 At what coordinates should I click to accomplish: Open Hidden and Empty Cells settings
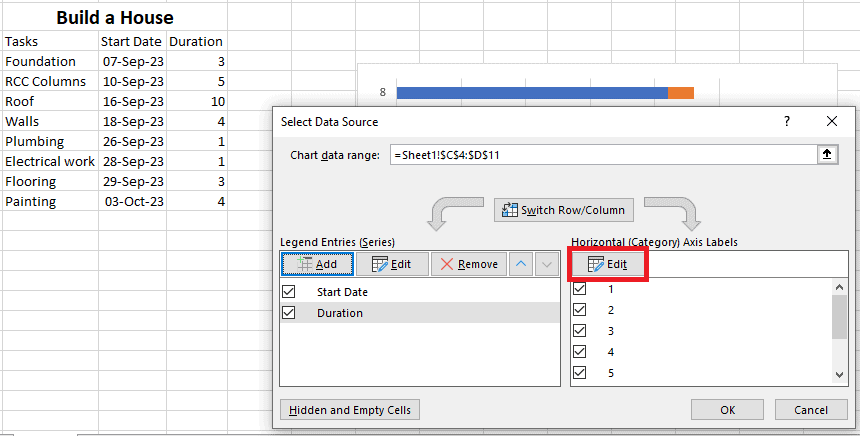[350, 410]
